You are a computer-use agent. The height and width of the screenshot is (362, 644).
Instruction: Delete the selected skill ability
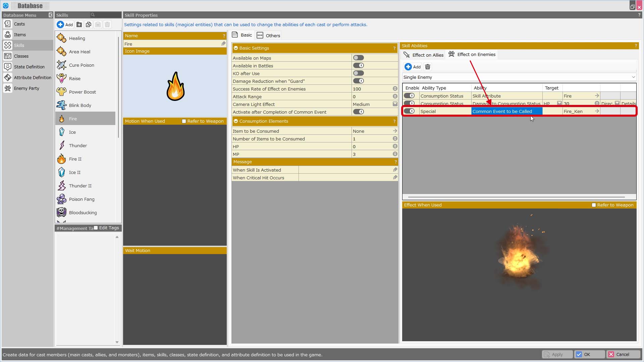point(428,67)
